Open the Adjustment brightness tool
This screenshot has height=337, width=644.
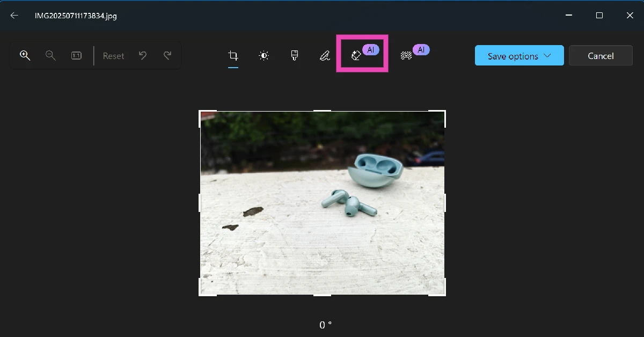click(x=264, y=56)
